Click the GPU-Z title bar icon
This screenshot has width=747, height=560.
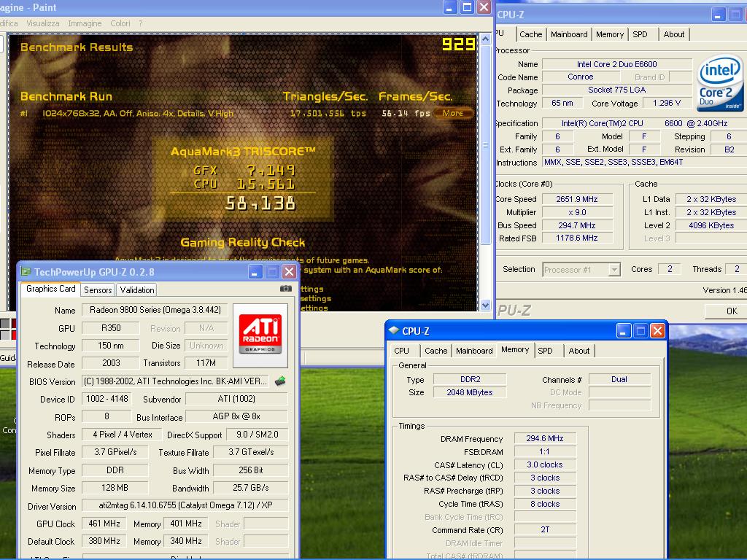[26, 272]
